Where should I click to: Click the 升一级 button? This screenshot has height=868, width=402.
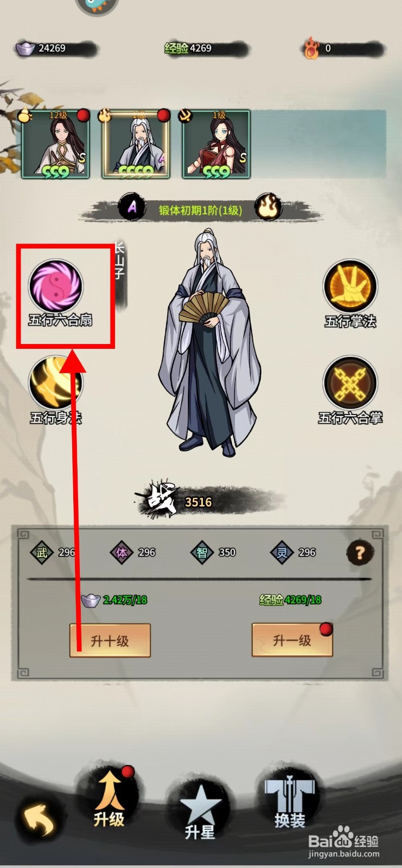coord(292,640)
